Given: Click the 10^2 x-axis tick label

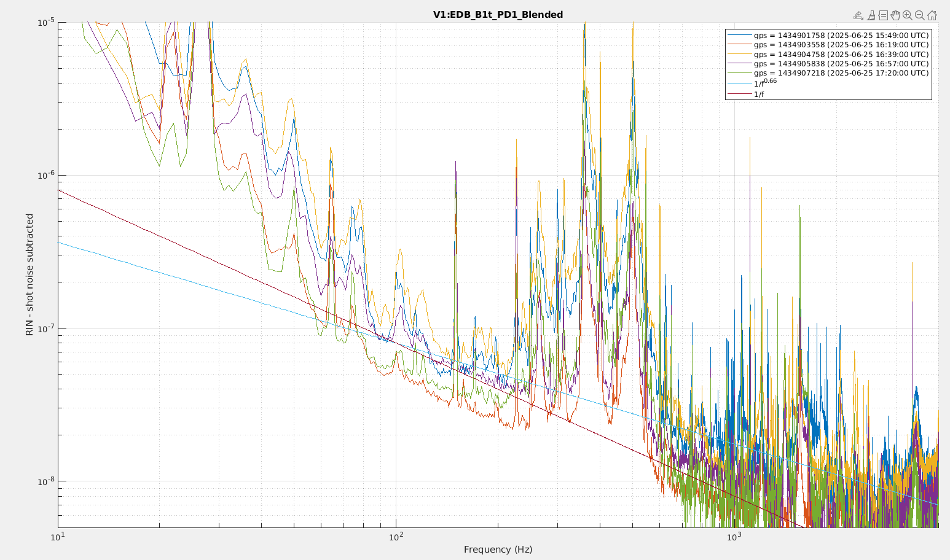Looking at the screenshot, I should 396,536.
